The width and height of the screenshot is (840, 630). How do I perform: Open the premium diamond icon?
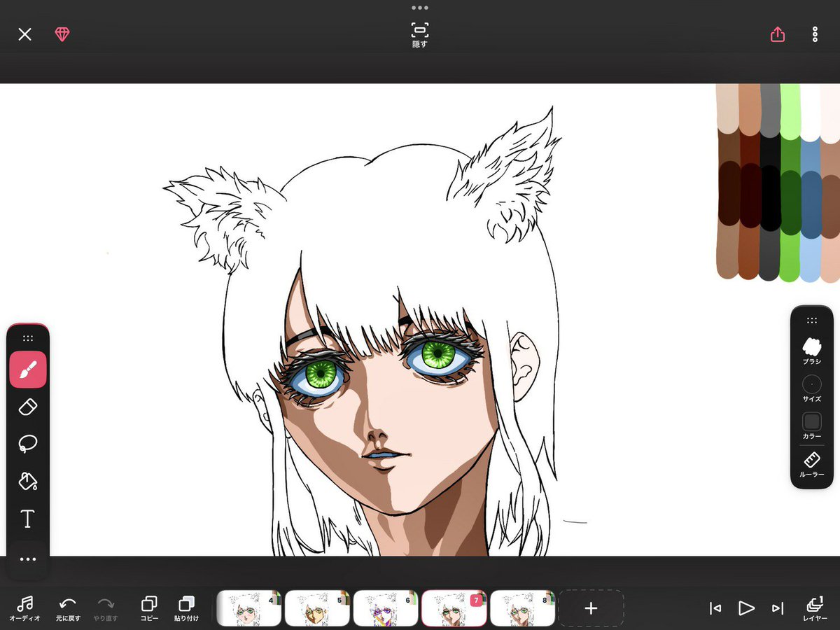[62, 34]
